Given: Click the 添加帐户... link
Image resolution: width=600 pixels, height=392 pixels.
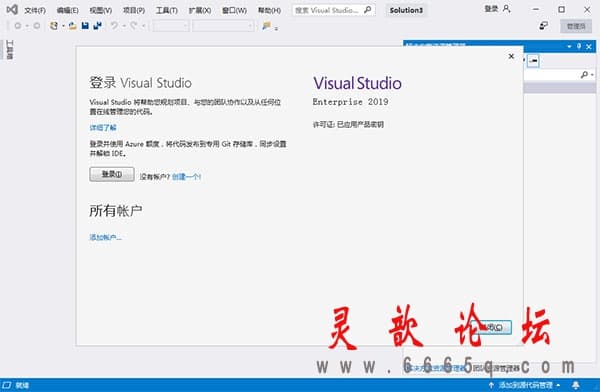Looking at the screenshot, I should [105, 237].
